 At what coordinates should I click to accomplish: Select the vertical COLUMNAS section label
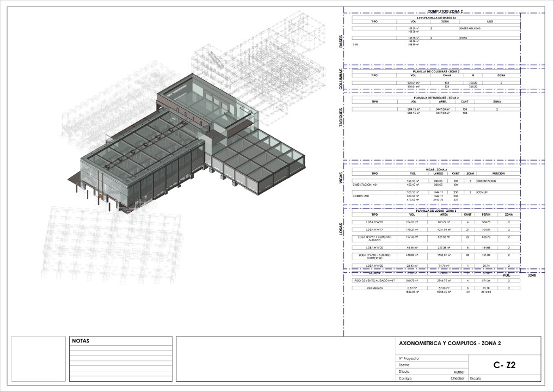(341, 79)
